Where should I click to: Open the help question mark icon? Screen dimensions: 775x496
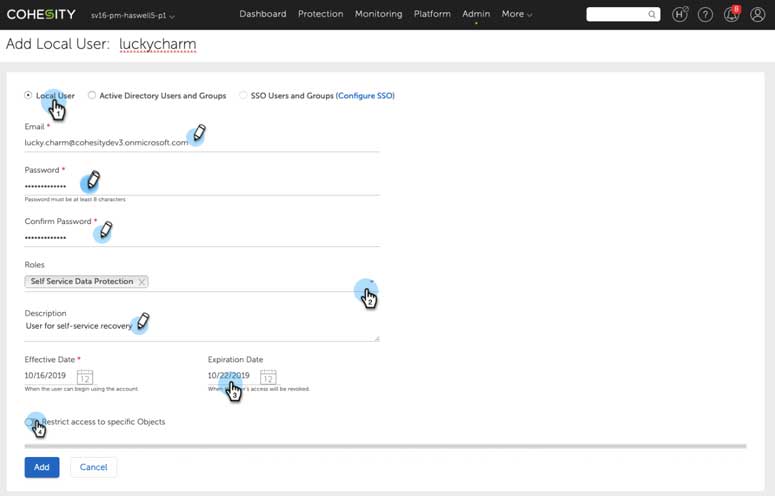(x=705, y=14)
